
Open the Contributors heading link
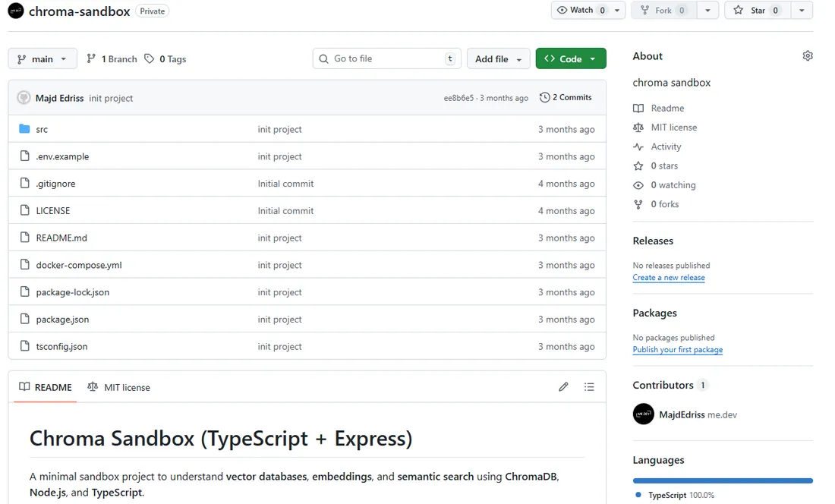click(663, 385)
